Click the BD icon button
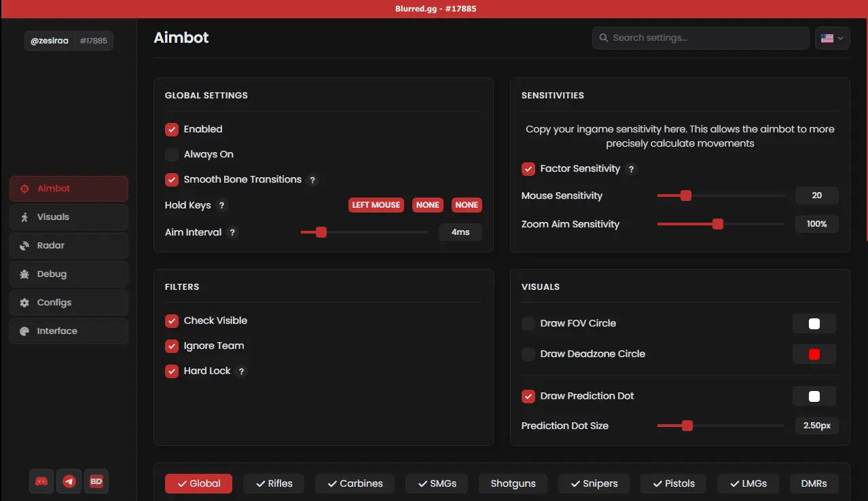The width and height of the screenshot is (868, 501). (96, 481)
